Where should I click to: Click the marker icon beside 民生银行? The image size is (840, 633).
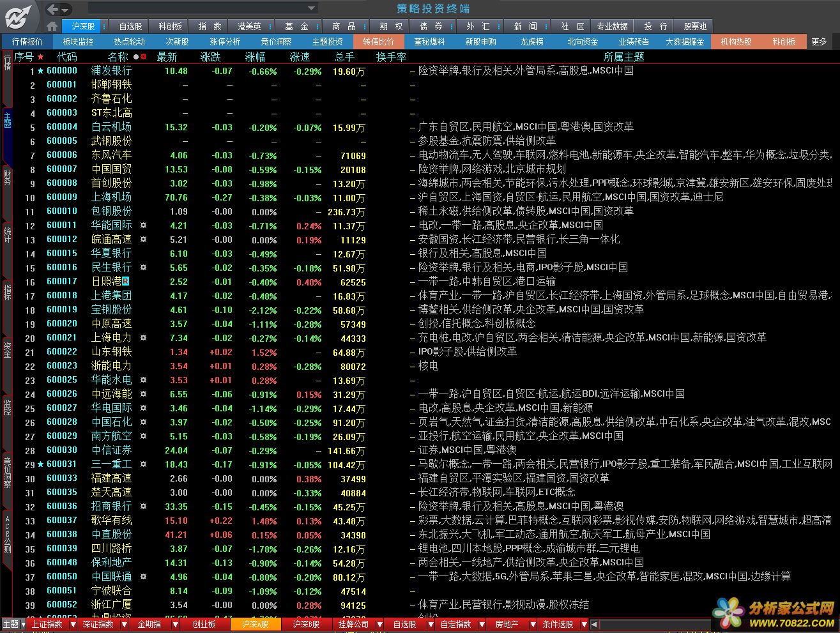coord(144,268)
